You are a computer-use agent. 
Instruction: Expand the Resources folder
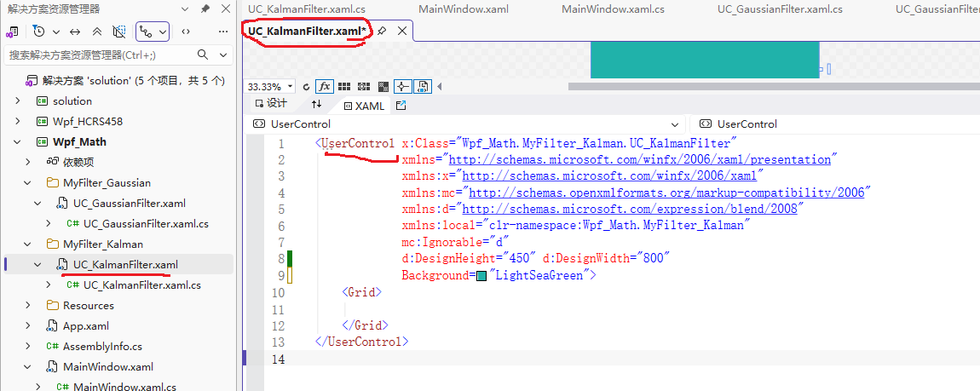click(27, 306)
